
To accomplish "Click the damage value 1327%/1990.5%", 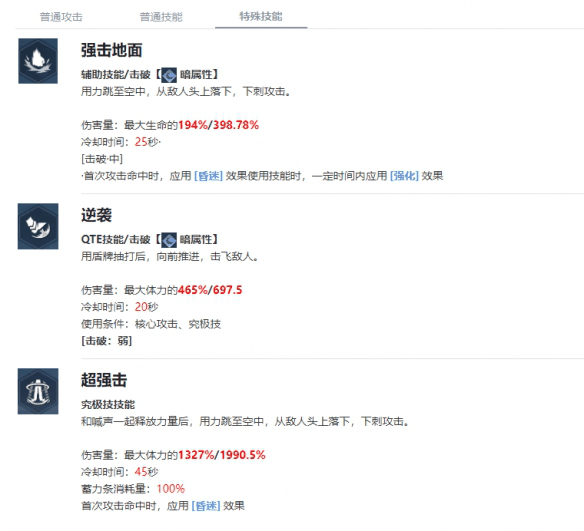I will click(x=222, y=455).
